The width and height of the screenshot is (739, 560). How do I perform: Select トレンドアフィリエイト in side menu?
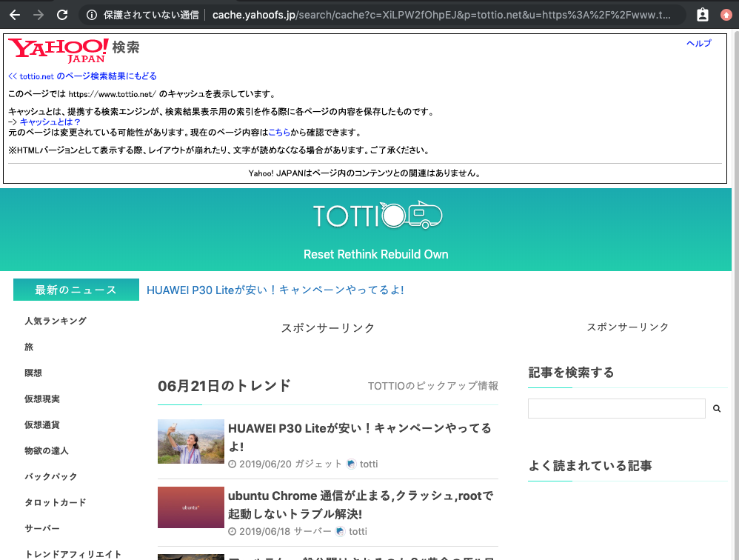point(73,554)
